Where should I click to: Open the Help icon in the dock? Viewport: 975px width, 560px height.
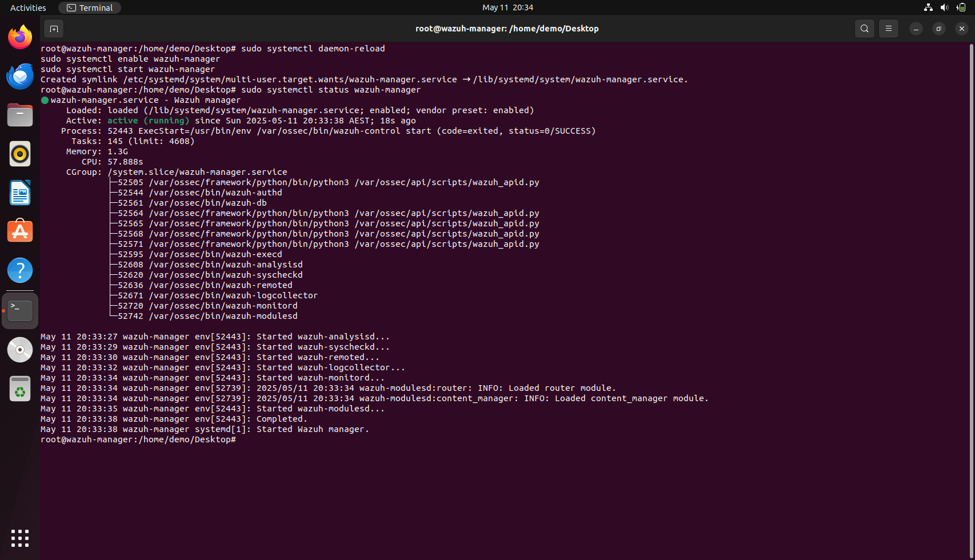click(x=20, y=270)
